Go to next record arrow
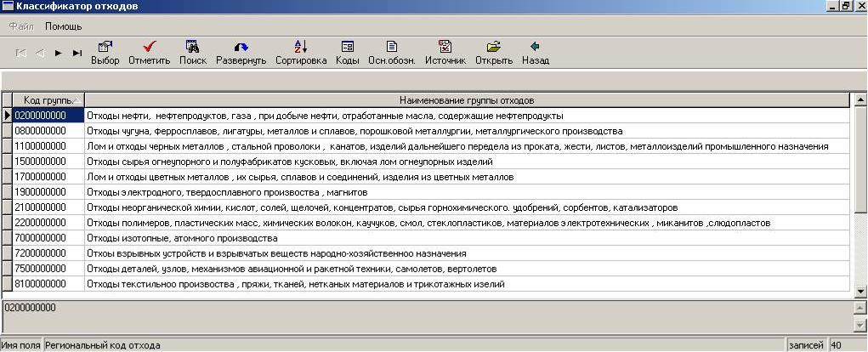The width and height of the screenshot is (868, 352). (59, 53)
